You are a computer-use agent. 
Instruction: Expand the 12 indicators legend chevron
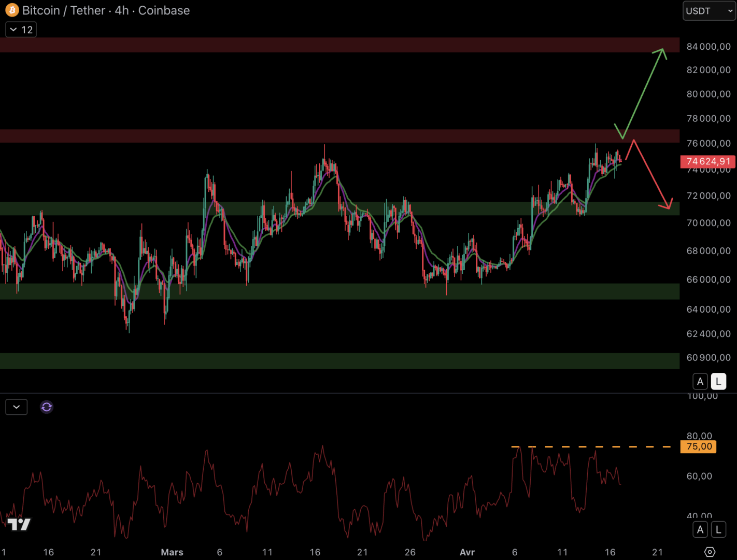pyautogui.click(x=21, y=30)
